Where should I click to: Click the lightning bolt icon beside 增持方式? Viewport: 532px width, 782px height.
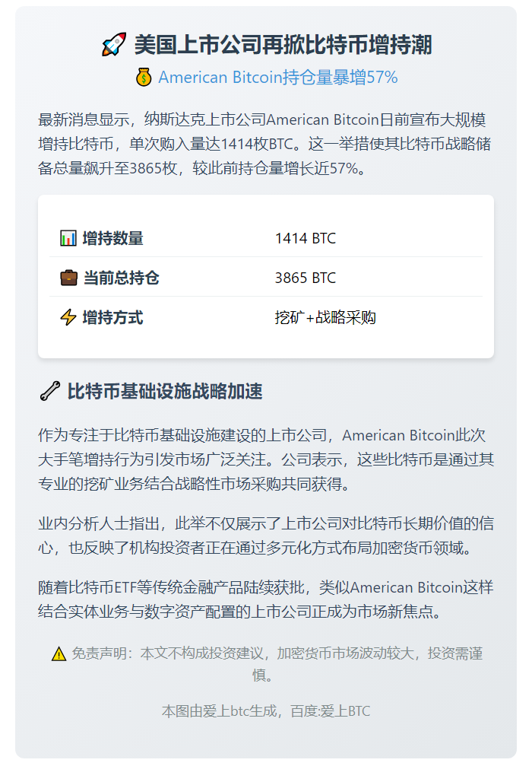(x=68, y=317)
